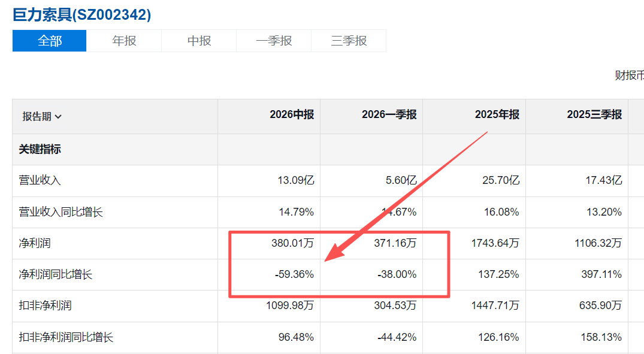Click the 1099.98万 cell
Image resolution: width=644 pixels, height=354 pixels.
pyautogui.click(x=290, y=305)
